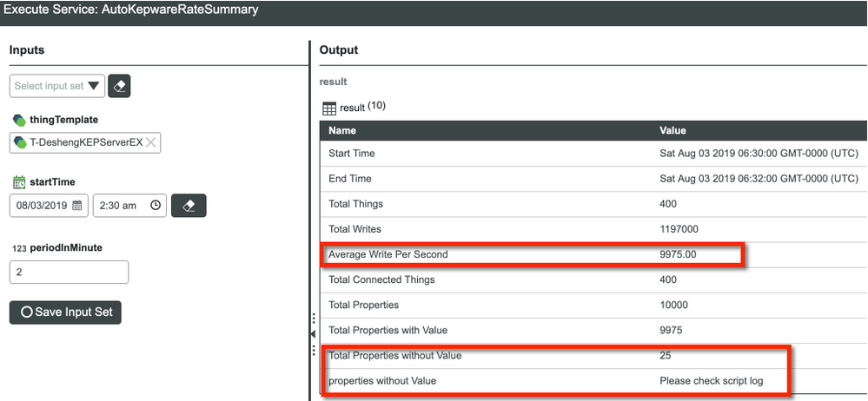Collapse the inputs panel using splitter arrow
Image resolution: width=868 pixels, height=401 pixels.
(x=314, y=333)
